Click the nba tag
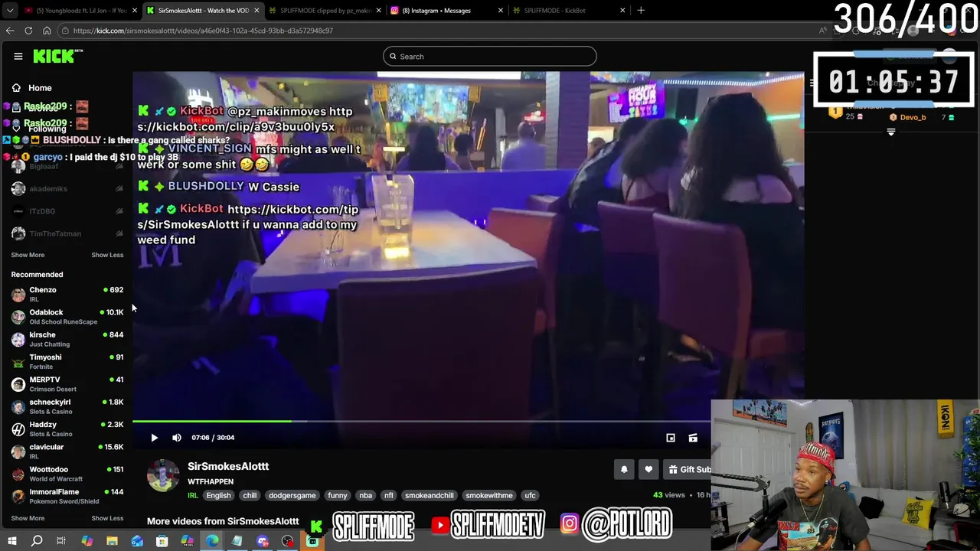980x551 pixels. pos(366,495)
